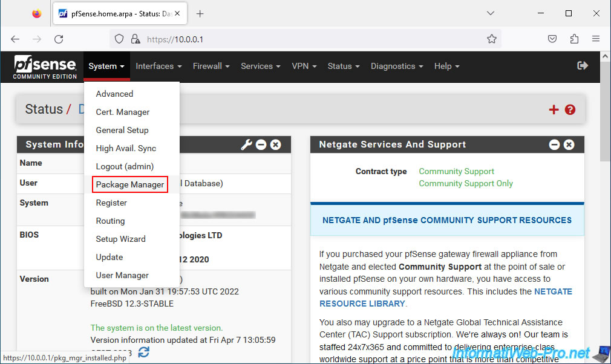Click 'The system is on the latest version.'

click(x=157, y=328)
